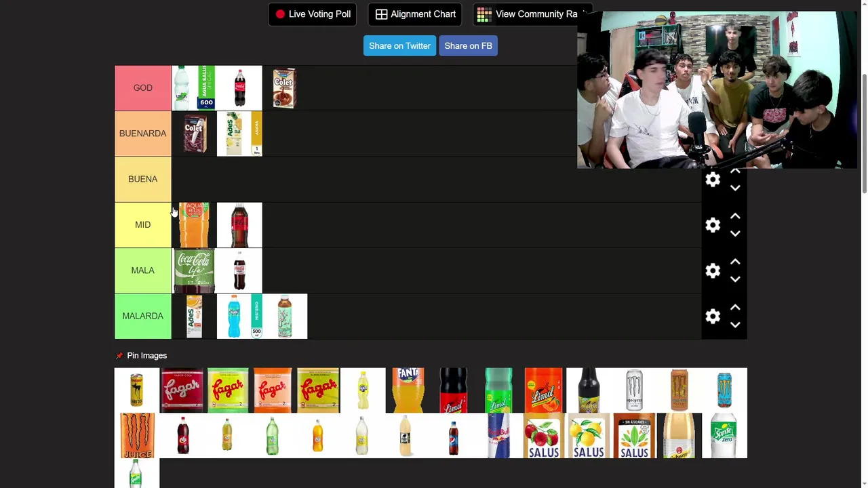
Task: Select the MID tier label
Action: click(x=143, y=224)
